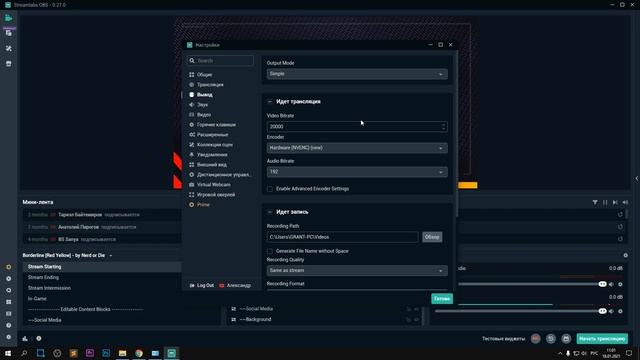
Task: Open Chrome from the taskbar
Action: click(139, 353)
